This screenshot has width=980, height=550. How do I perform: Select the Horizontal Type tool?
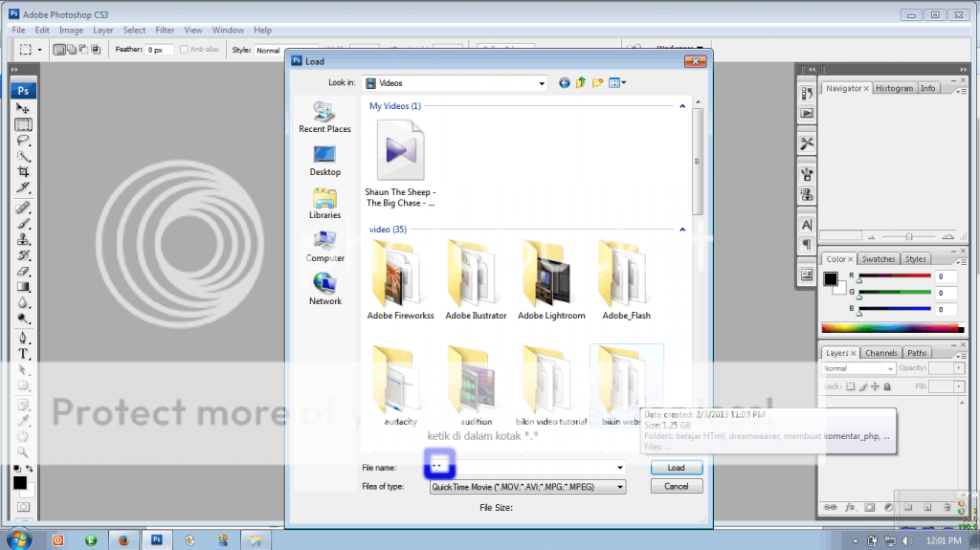coord(23,354)
